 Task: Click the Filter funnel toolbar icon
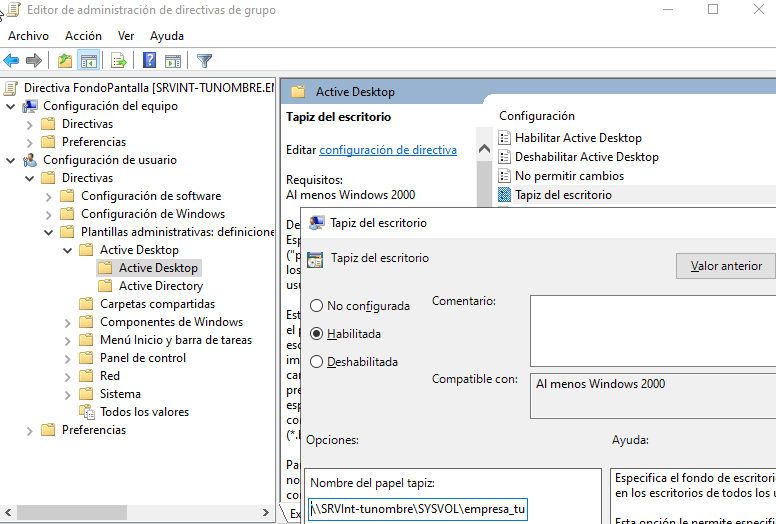click(x=205, y=61)
